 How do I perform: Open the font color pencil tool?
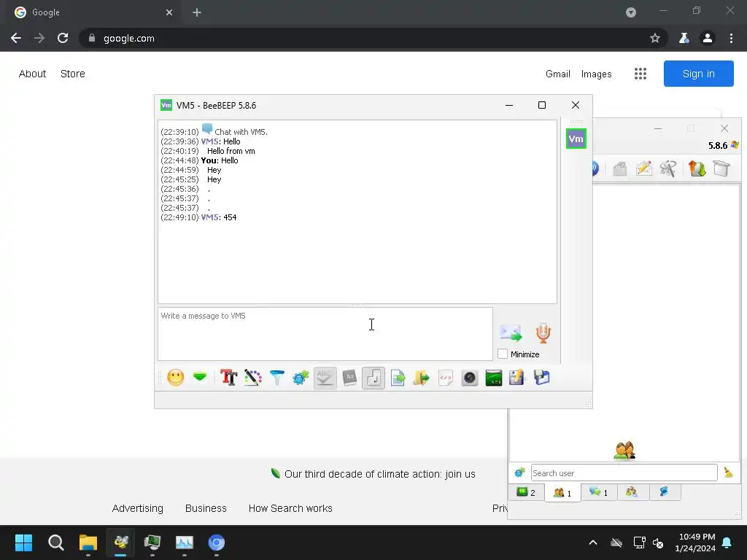point(253,378)
